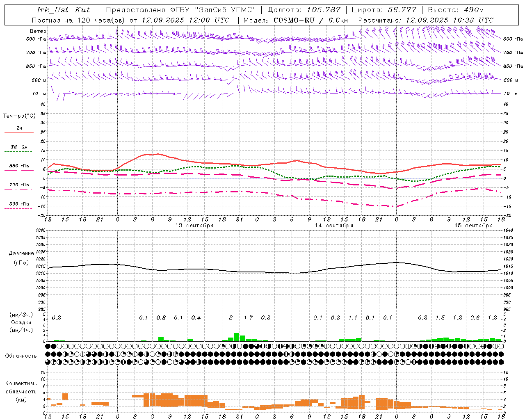This screenshot has height=420, width=525.
Task: Click the (мм/3ч.) precipitation unit label
Action: point(21,315)
